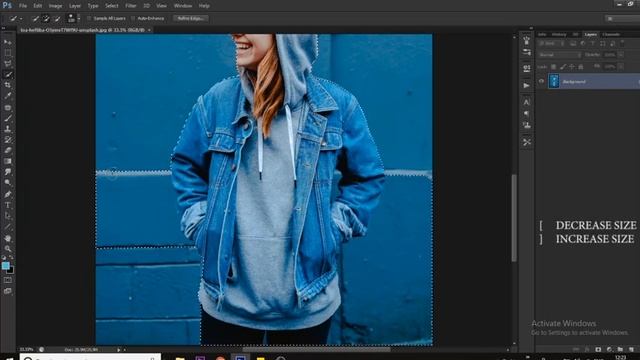Select the Spot Healing Brush tool
The width and height of the screenshot is (640, 360).
8,107
